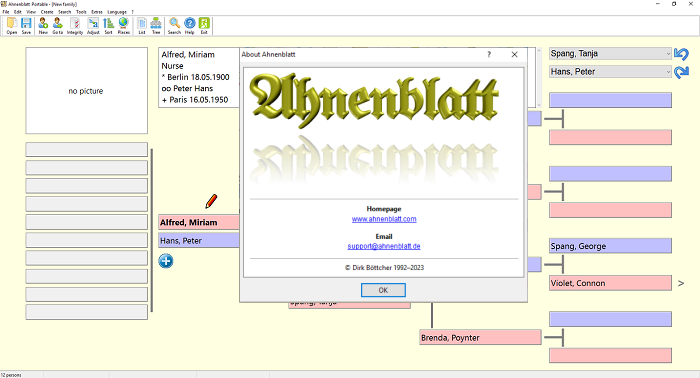700x378 pixels.
Task: Open the Language menu
Action: (x=117, y=12)
